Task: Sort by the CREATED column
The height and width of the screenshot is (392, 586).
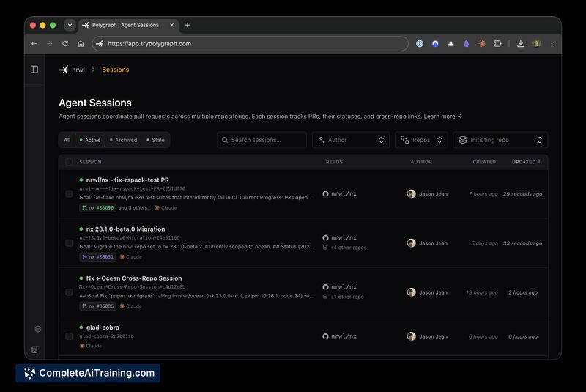Action: [484, 162]
